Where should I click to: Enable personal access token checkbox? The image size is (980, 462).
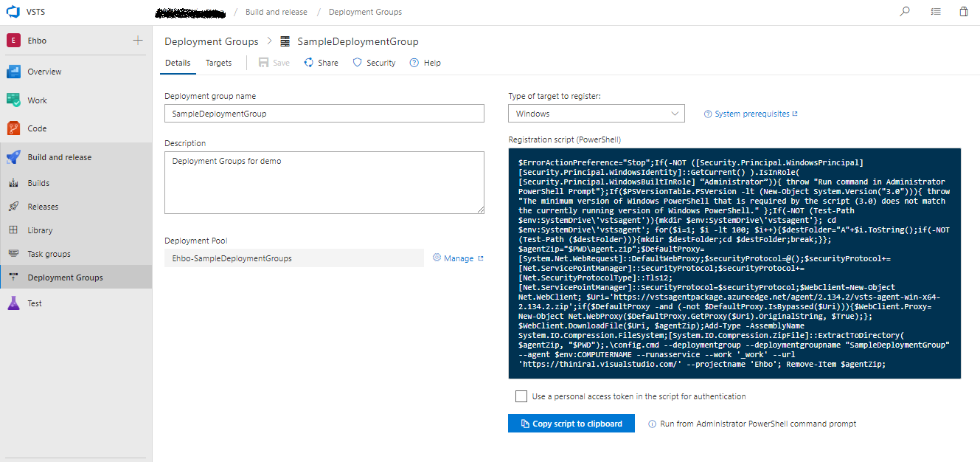click(x=521, y=396)
